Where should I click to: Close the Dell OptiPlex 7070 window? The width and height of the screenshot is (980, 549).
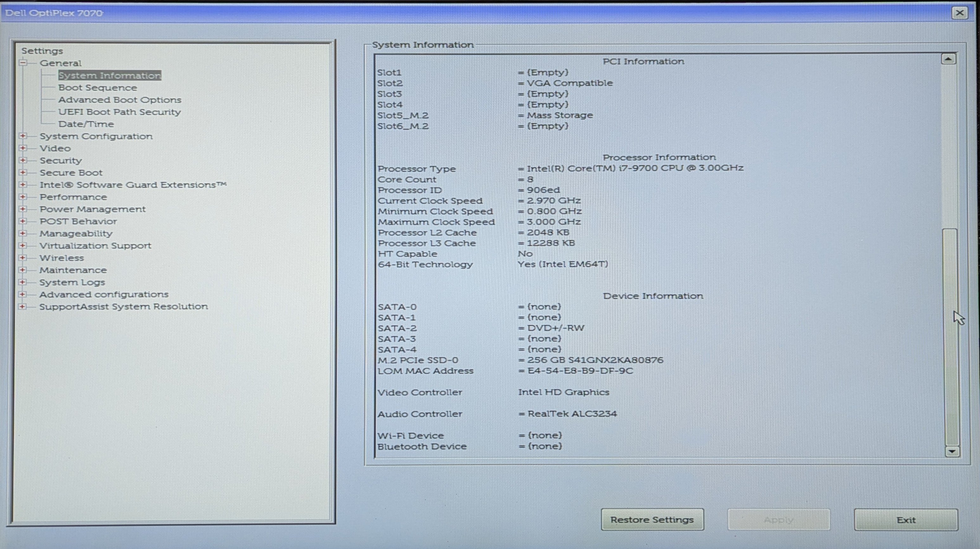click(960, 13)
